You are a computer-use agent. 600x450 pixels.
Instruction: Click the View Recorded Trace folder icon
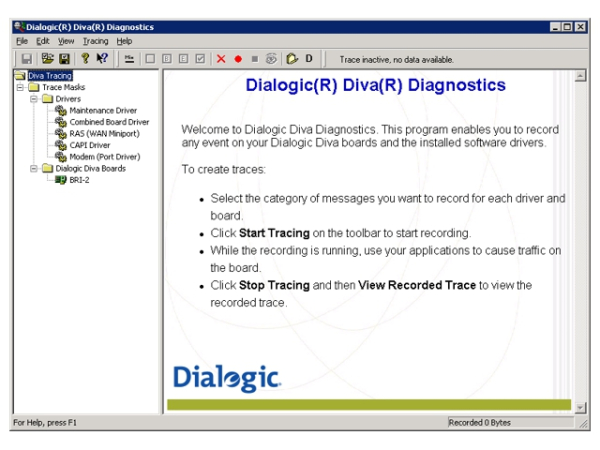pyautogui.click(x=292, y=59)
